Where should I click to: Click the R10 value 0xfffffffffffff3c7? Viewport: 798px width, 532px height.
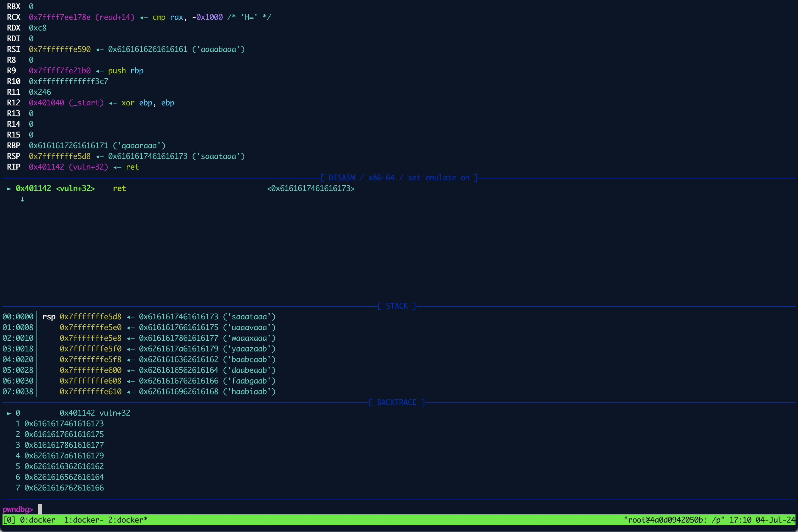[x=69, y=81]
